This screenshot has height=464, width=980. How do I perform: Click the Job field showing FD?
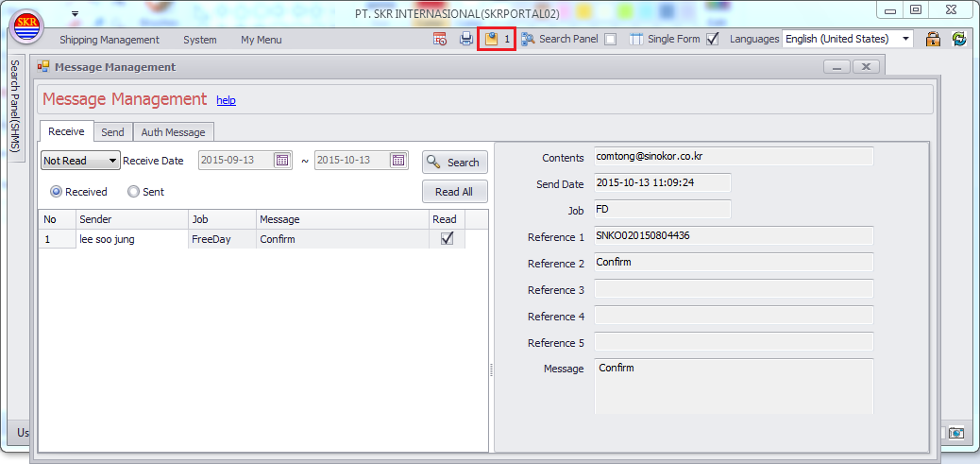pos(662,209)
